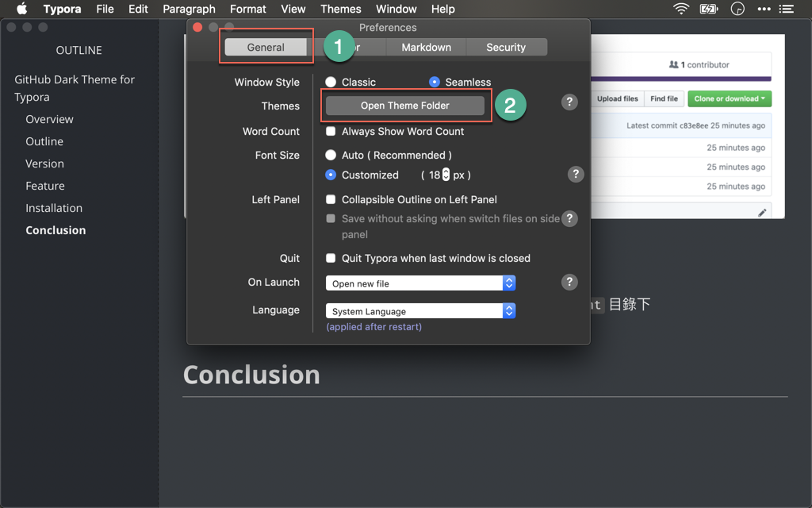Open the View menu
The height and width of the screenshot is (508, 812).
pyautogui.click(x=293, y=9)
